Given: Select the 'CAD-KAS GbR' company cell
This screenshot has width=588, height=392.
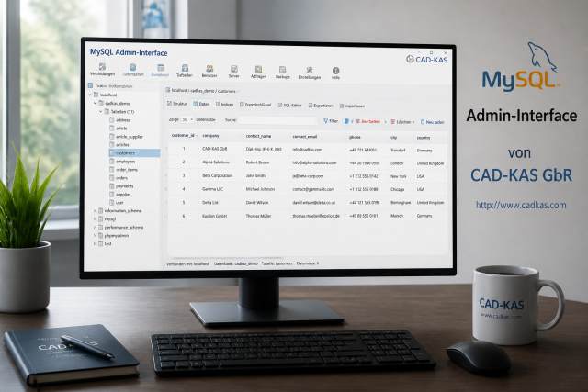Looking at the screenshot, I should [214, 149].
